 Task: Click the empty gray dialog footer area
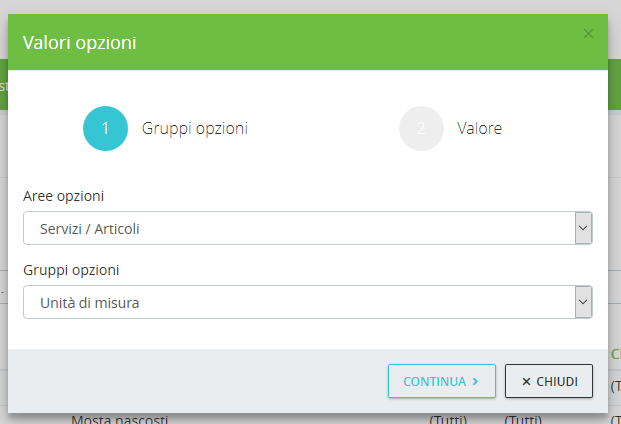point(200,380)
